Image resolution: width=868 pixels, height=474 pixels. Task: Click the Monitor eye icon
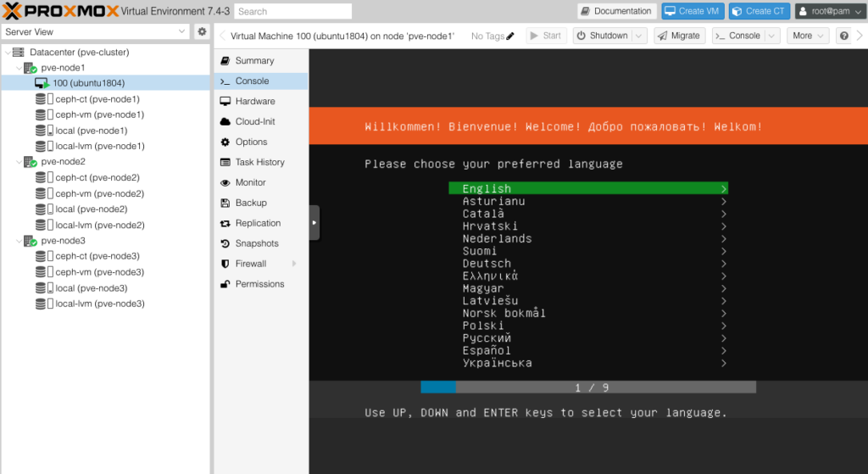point(225,183)
